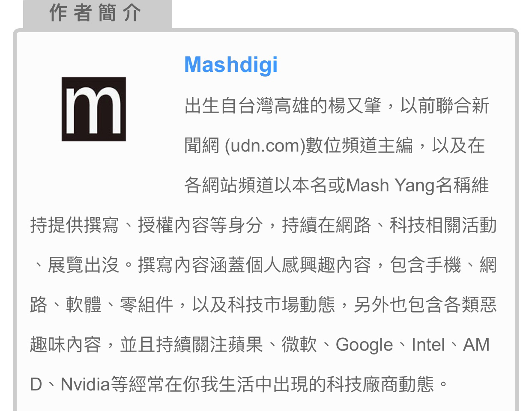
Task: Select the 作者簡介 tab header
Action: pyautogui.click(x=95, y=12)
